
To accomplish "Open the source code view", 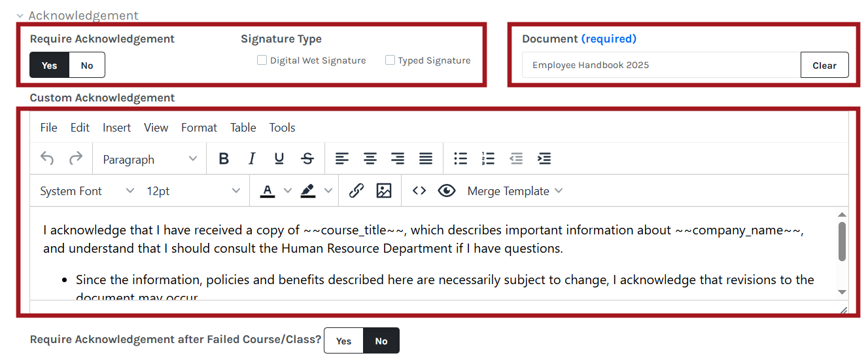I will coord(419,191).
